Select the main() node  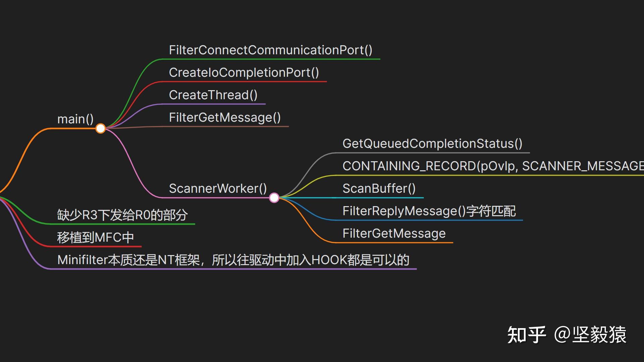75,119
